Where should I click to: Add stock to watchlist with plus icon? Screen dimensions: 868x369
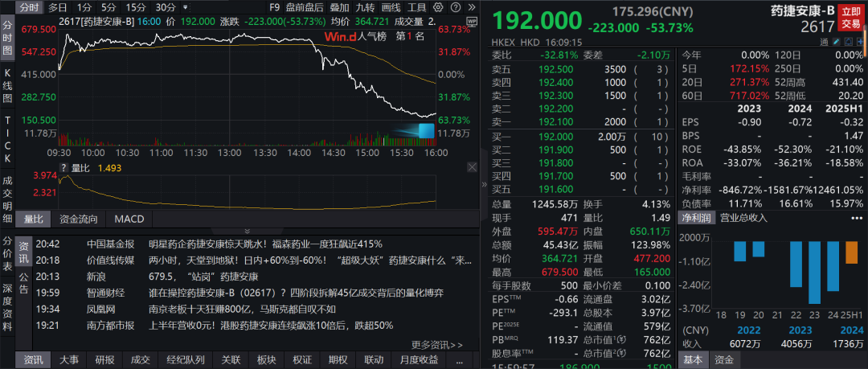[x=860, y=42]
